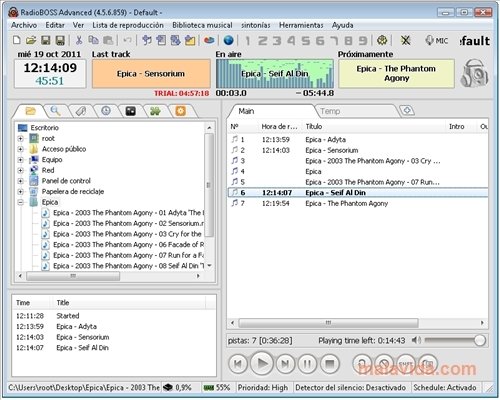Click the Undo arrow toolbar icon
This screenshot has height=400, width=500.
(x=127, y=40)
